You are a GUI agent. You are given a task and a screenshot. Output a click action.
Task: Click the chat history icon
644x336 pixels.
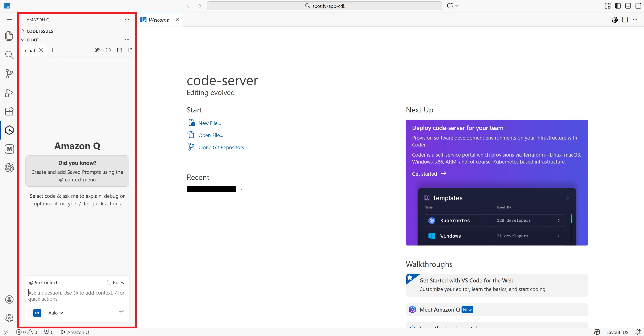coord(108,50)
